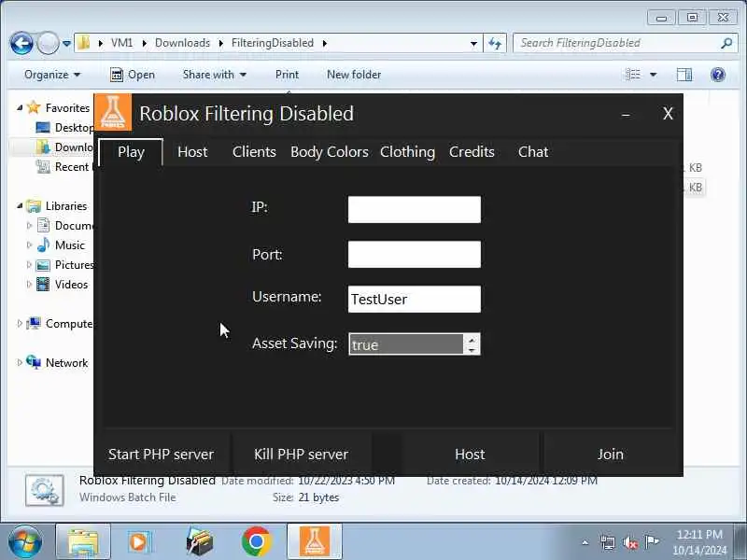Open Share with dropdown in Explorer

pyautogui.click(x=215, y=75)
